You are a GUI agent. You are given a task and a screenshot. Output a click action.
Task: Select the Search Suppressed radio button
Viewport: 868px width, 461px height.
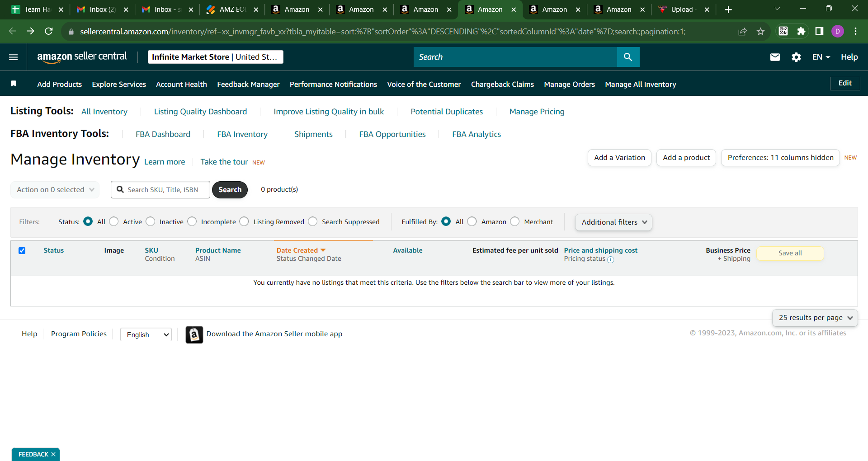[313, 221]
